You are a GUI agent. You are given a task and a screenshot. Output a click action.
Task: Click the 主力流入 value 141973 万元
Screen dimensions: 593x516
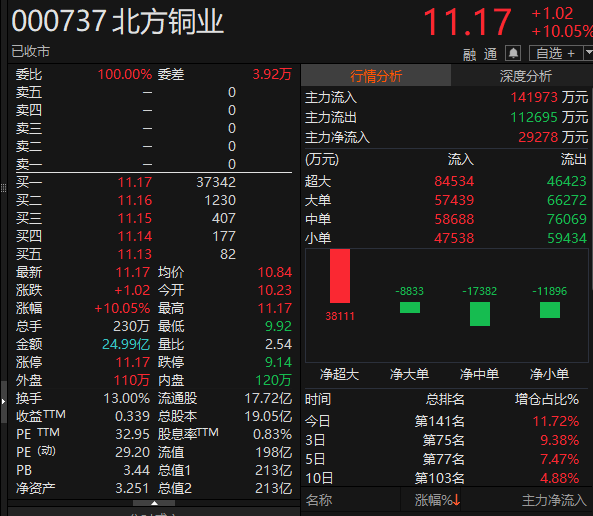pyautogui.click(x=550, y=97)
